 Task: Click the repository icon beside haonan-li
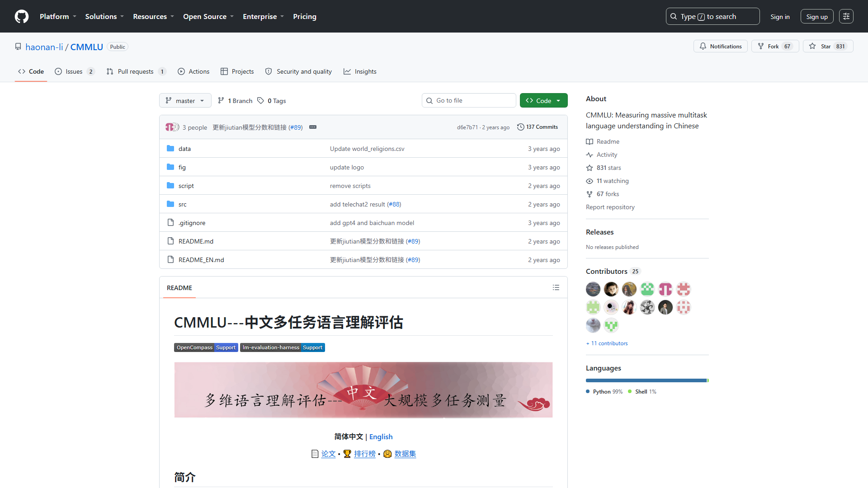pyautogui.click(x=18, y=47)
